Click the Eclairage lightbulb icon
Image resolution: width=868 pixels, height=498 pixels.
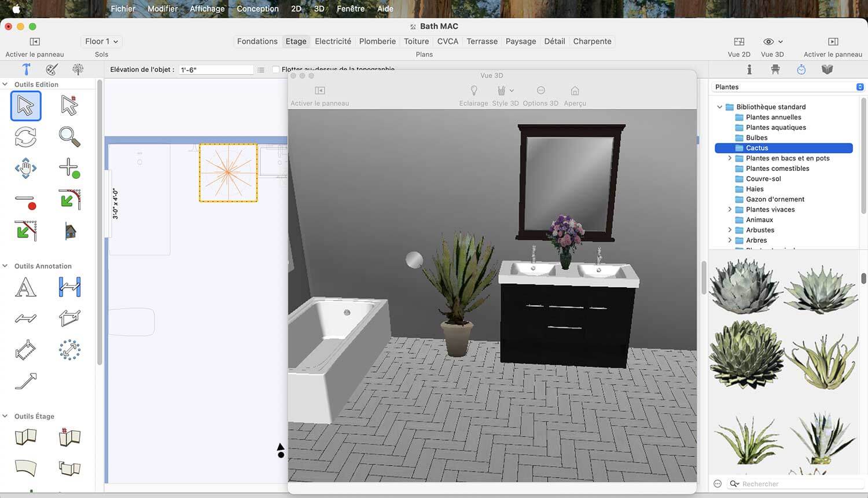pos(474,90)
